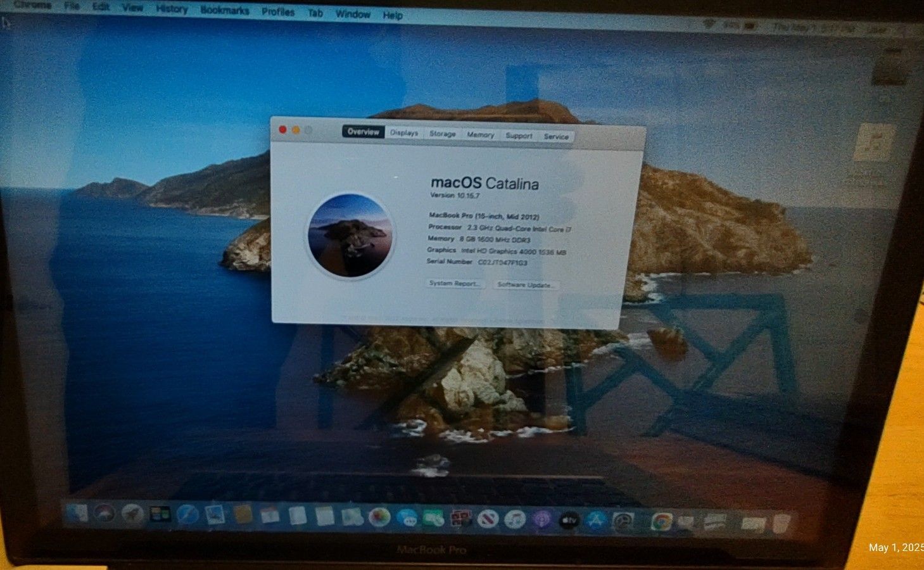Open Launchpad rocket icon in Dock
The height and width of the screenshot is (570, 924).
point(132,514)
